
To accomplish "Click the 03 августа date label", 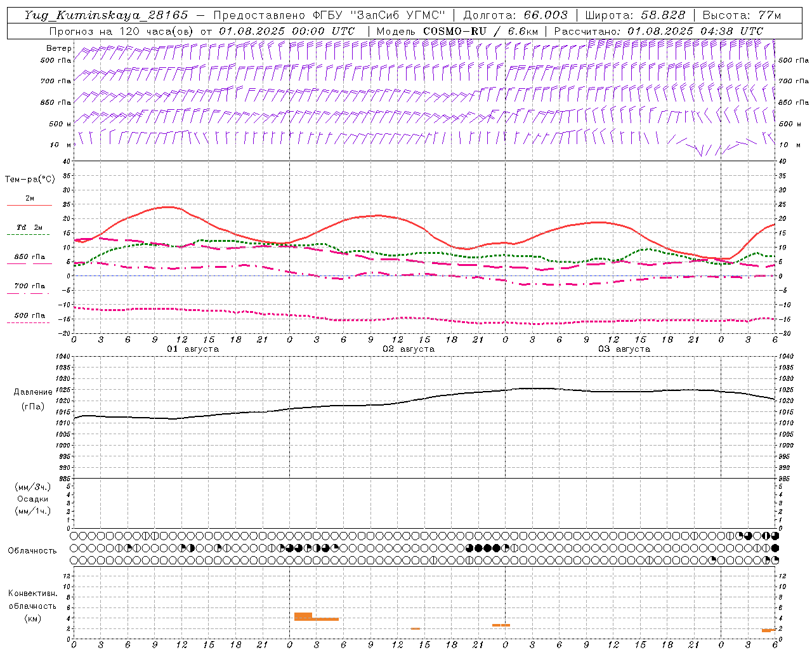I will (x=624, y=349).
